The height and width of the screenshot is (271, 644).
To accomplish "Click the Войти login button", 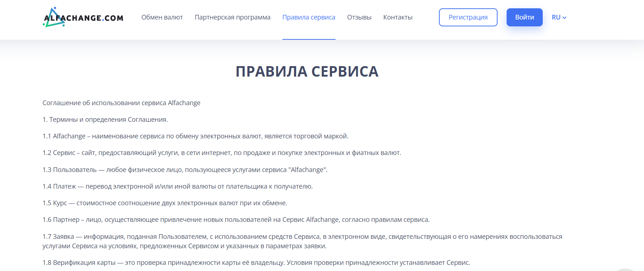I will 525,17.
